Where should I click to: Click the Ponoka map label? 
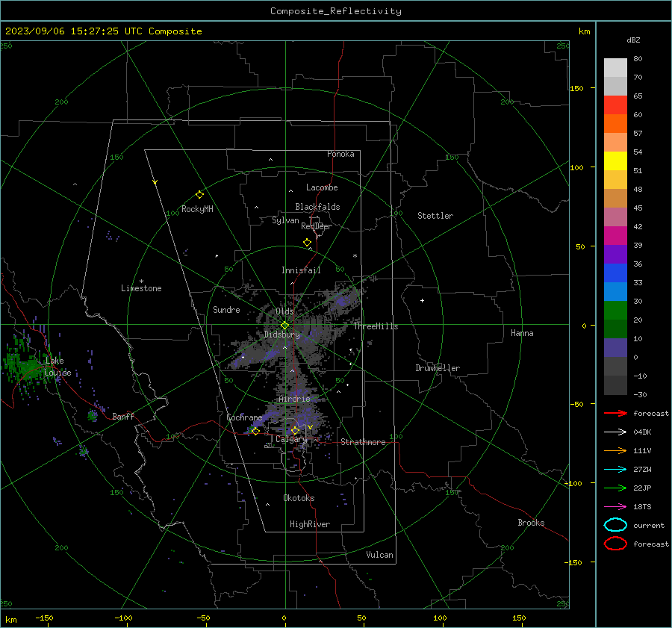click(x=340, y=154)
